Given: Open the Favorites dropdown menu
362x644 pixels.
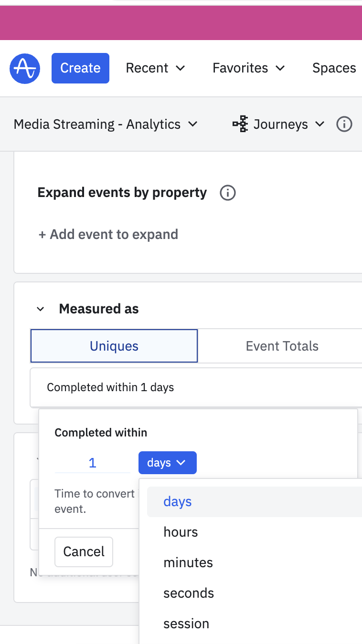Looking at the screenshot, I should click(248, 68).
